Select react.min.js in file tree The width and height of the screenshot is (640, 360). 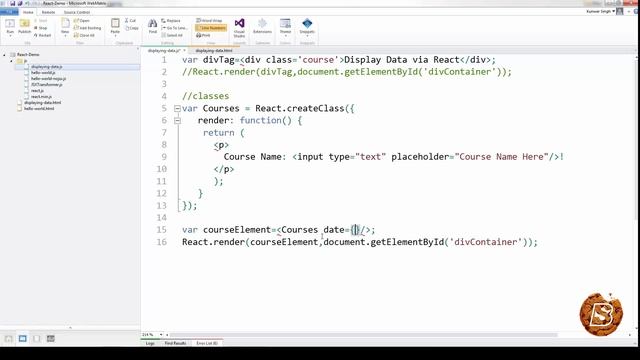[x=41, y=97]
